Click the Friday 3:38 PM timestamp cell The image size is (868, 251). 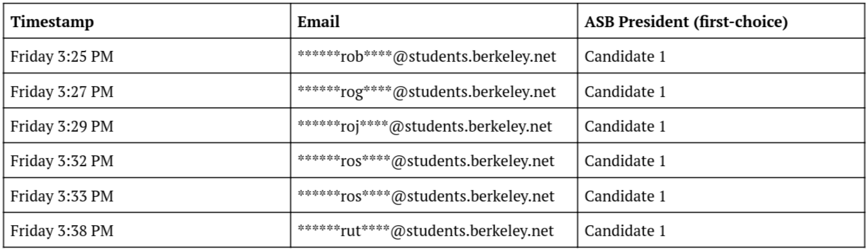(x=62, y=231)
